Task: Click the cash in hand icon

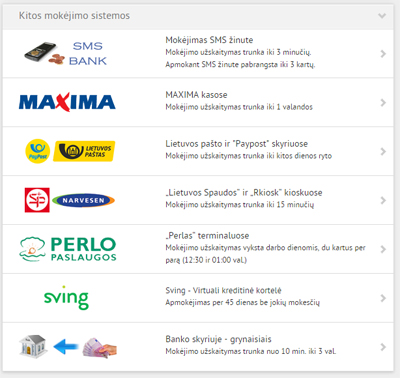Action: pyautogui.click(x=100, y=348)
